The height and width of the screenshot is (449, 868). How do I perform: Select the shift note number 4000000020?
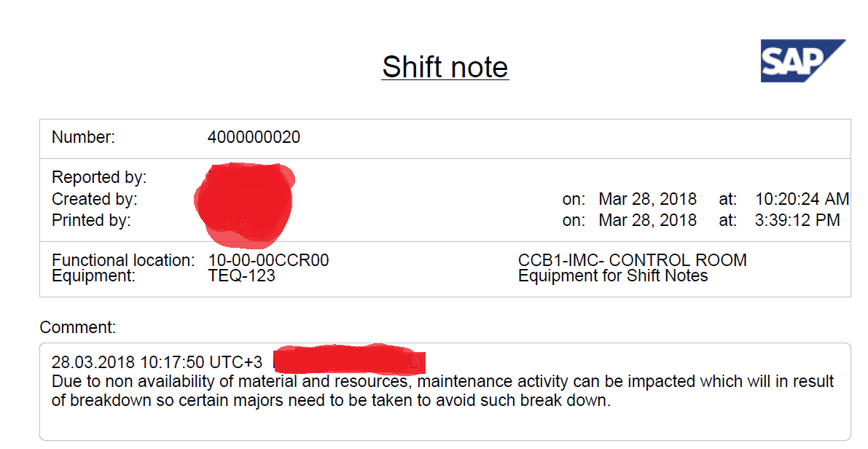(x=254, y=137)
